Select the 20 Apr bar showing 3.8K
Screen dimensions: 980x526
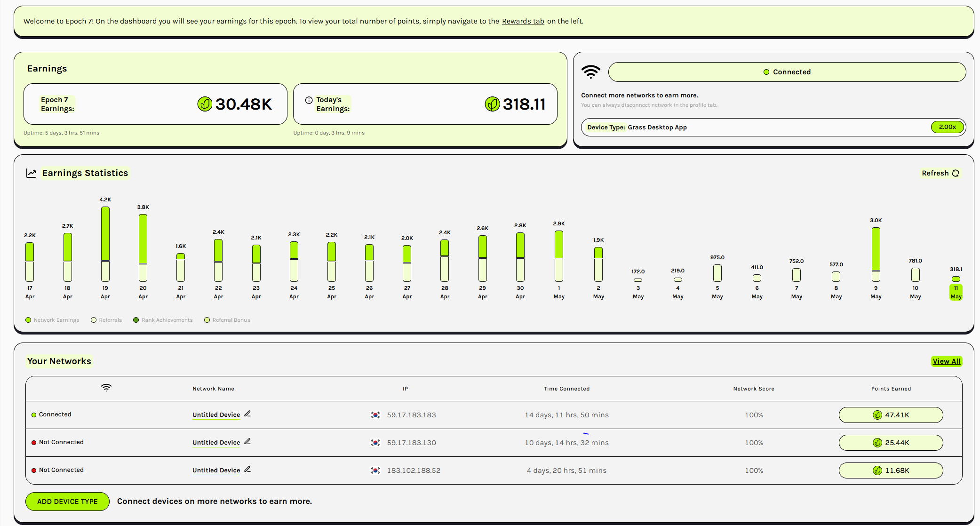143,248
